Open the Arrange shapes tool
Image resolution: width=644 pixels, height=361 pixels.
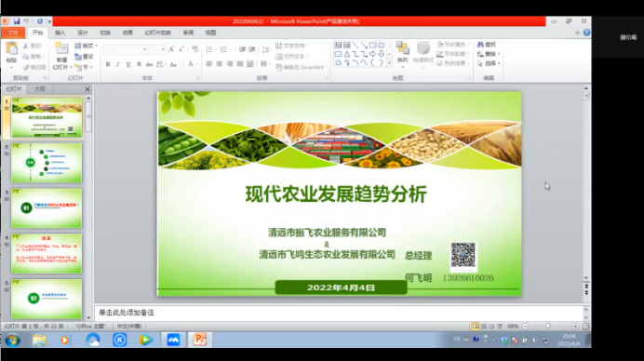[402, 48]
